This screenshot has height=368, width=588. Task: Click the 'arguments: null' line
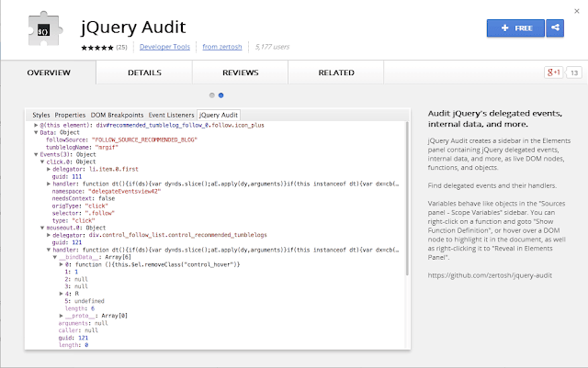tap(83, 323)
